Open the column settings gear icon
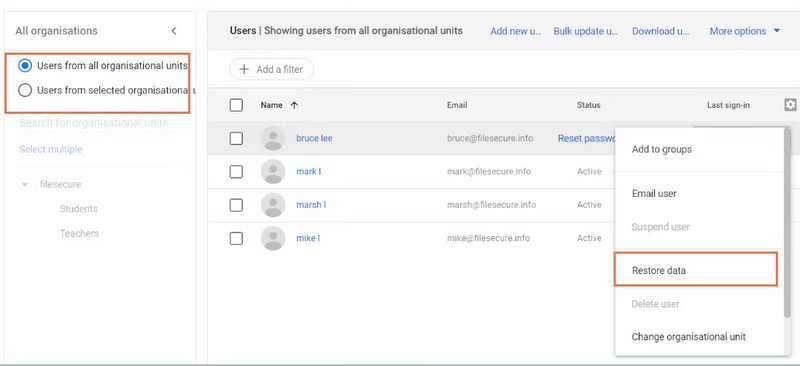 [790, 105]
